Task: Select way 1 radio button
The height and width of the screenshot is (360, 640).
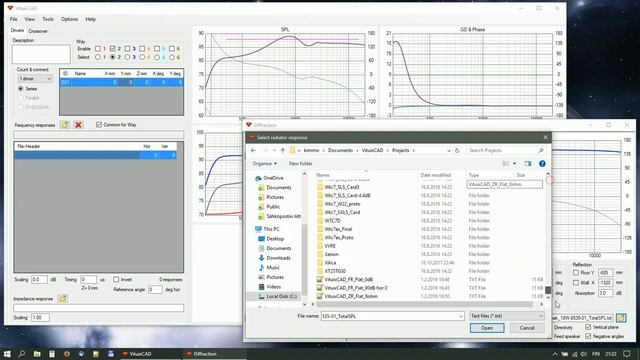Action: 98,57
